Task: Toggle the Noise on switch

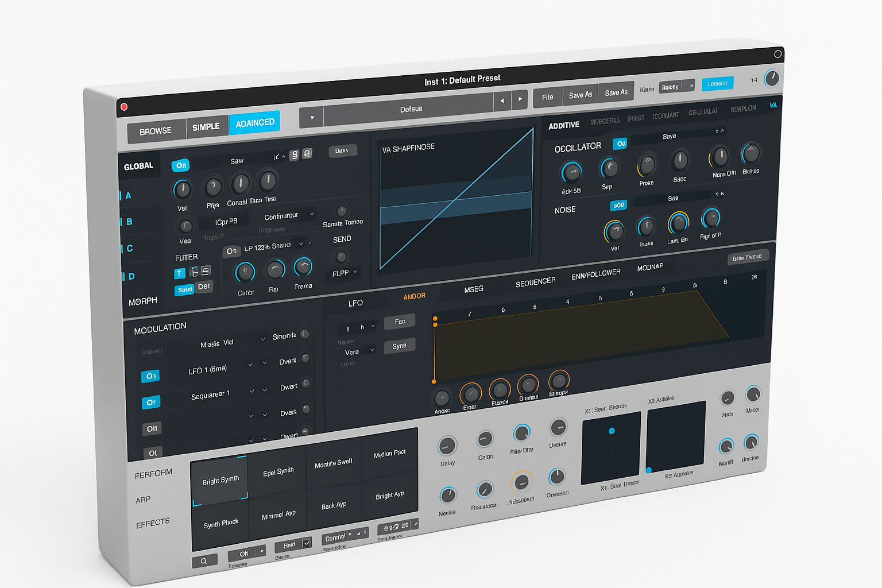Action: click(618, 206)
